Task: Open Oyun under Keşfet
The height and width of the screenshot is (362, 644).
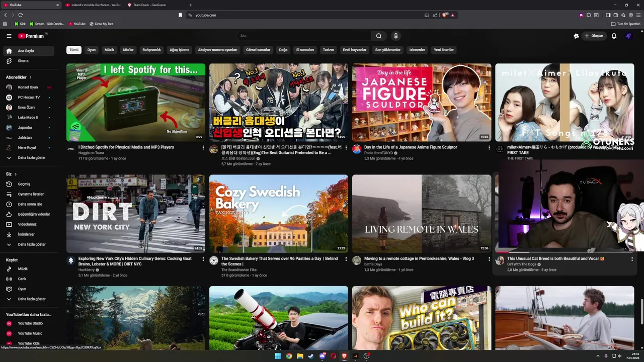Action: click(x=29, y=289)
